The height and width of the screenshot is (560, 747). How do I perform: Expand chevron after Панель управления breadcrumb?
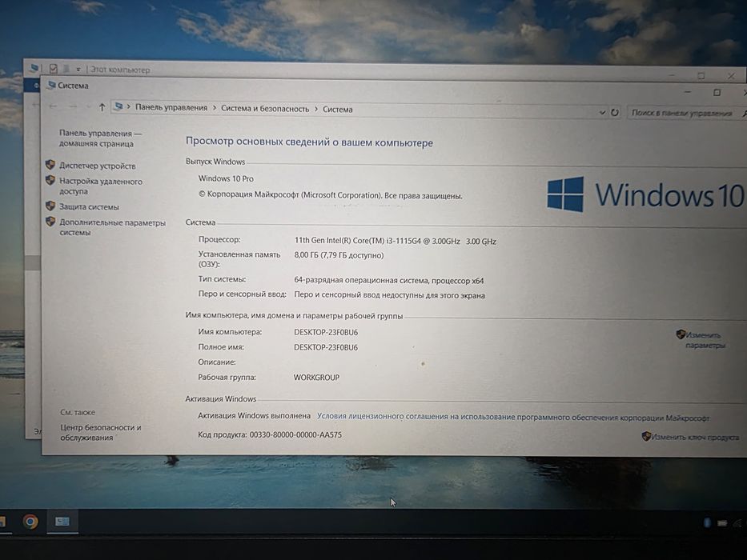coord(214,108)
